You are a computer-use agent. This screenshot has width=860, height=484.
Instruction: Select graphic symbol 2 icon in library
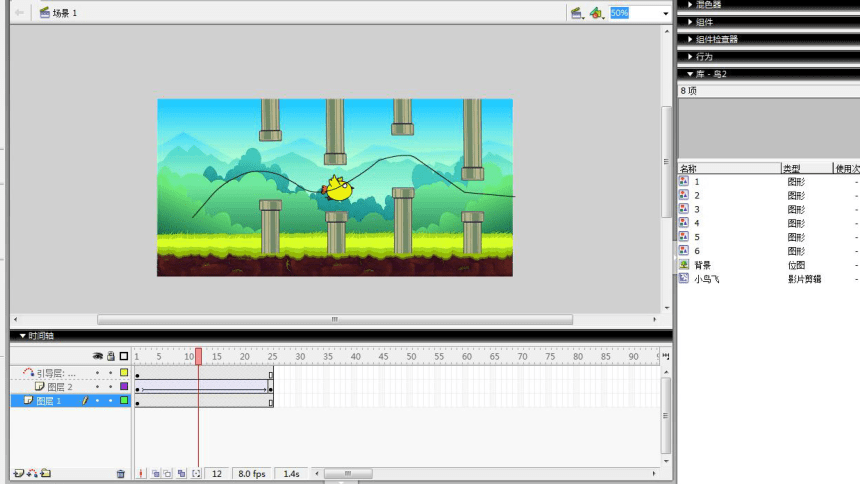point(684,195)
